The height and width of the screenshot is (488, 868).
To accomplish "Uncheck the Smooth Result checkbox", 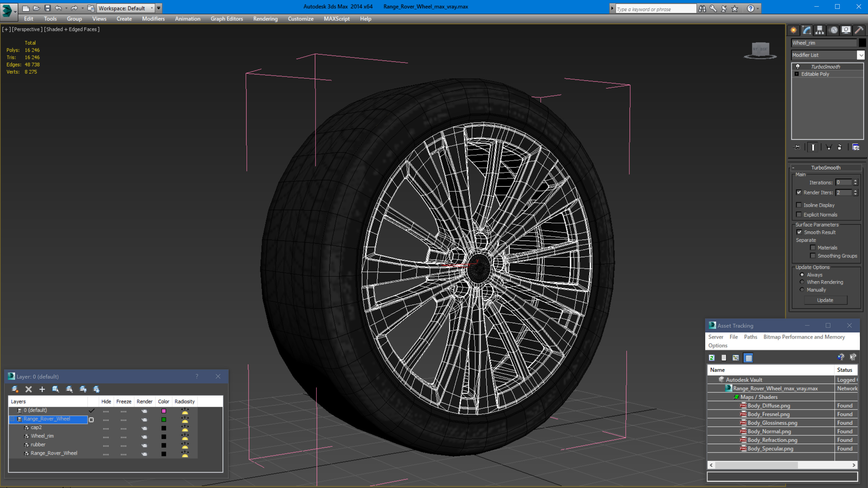I will [x=799, y=232].
